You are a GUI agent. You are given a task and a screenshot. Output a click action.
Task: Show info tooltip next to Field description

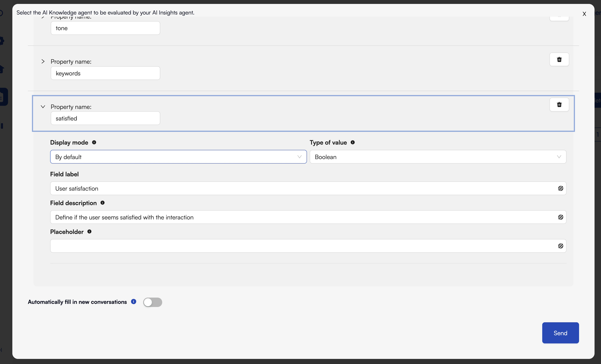click(x=103, y=203)
